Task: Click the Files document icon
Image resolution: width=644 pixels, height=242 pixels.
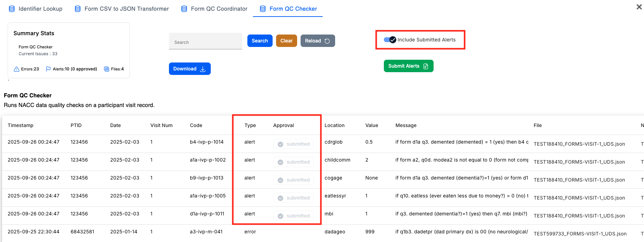Action: tap(106, 69)
